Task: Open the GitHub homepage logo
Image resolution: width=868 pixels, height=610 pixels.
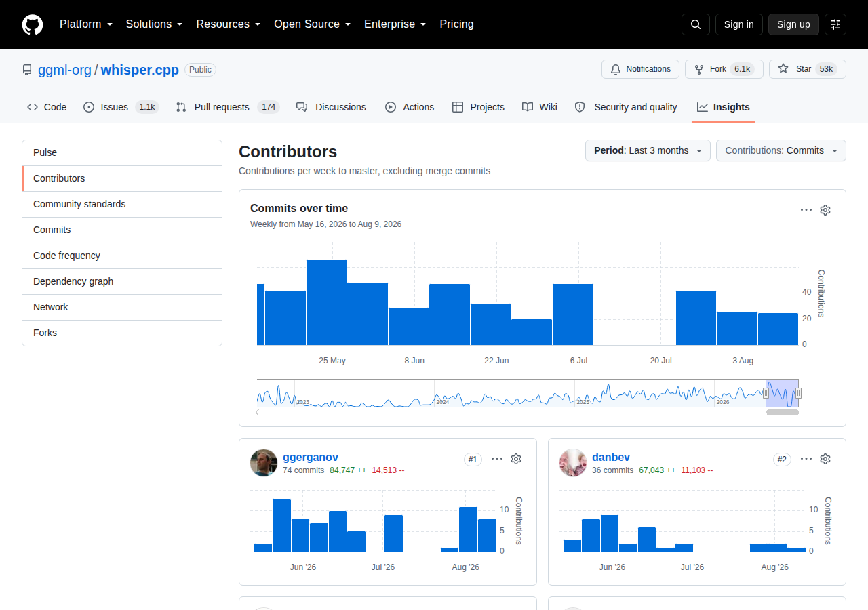Action: (x=33, y=24)
